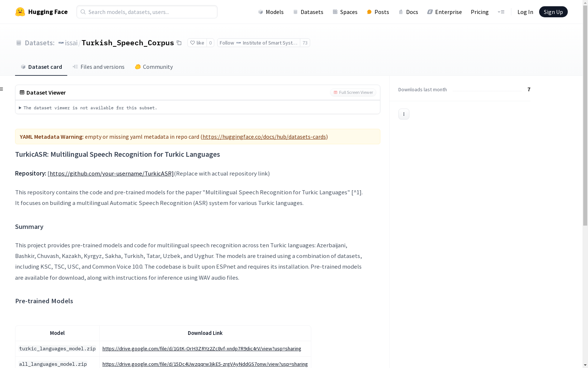Open the table of contents sidebar toggle
This screenshot has height=368, width=588.
2,89
